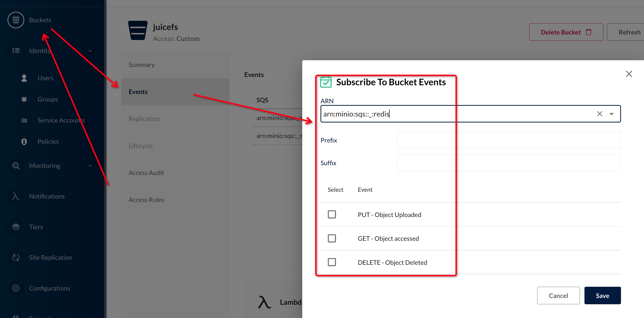Switch to the Summary tab
This screenshot has width=644, height=318.
pos(142,65)
